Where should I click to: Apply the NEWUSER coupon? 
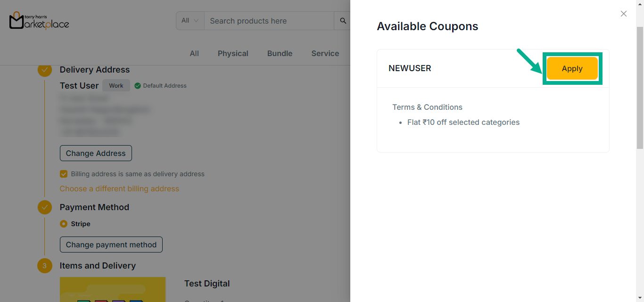[572, 69]
